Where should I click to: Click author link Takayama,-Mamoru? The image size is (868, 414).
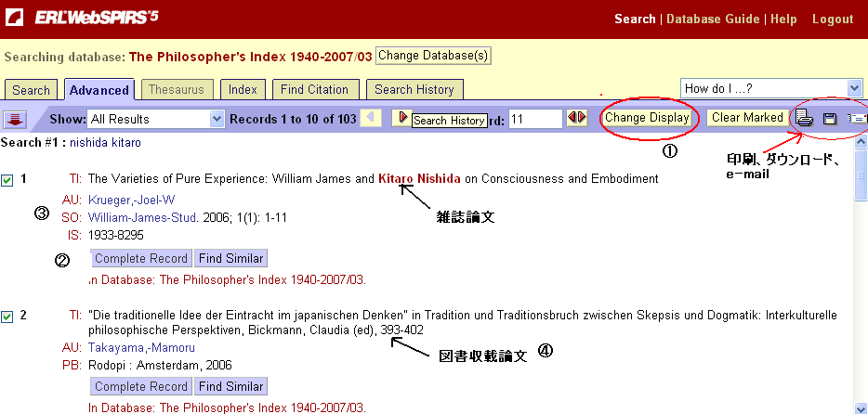[141, 348]
